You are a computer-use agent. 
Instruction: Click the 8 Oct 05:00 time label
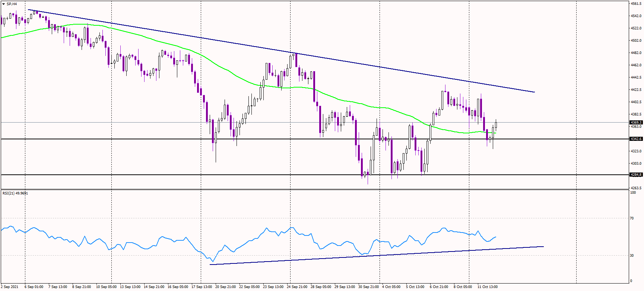pos(463,287)
